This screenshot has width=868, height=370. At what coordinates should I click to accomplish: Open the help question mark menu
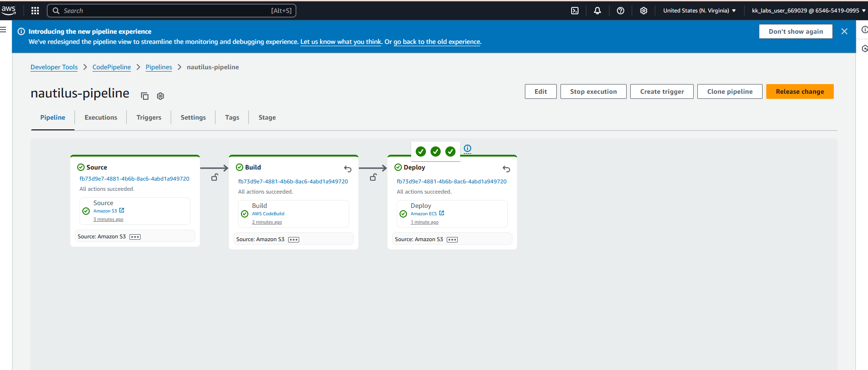[621, 11]
